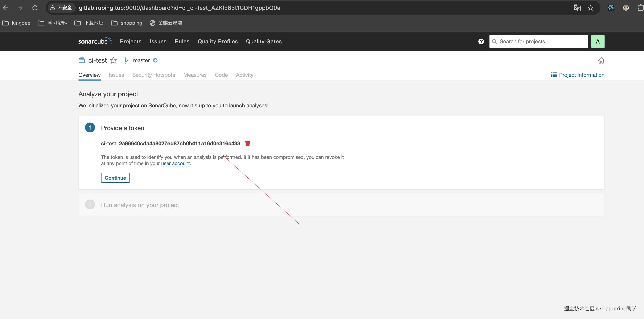Open browser translate icon in address bar
The image size is (644, 319).
coord(577,8)
